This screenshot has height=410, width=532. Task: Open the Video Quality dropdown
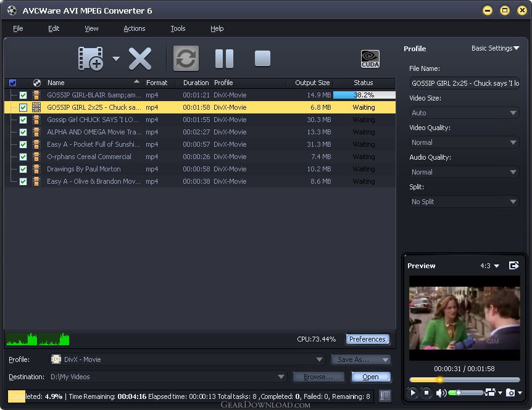click(464, 142)
